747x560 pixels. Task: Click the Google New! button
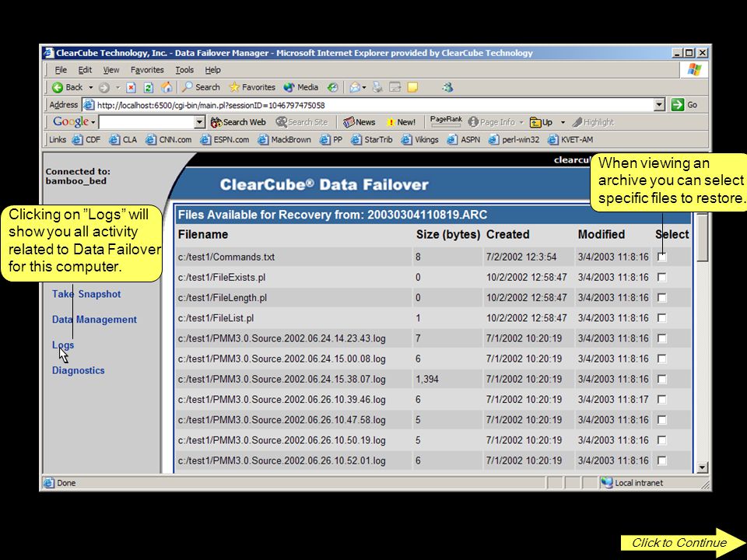coord(402,122)
